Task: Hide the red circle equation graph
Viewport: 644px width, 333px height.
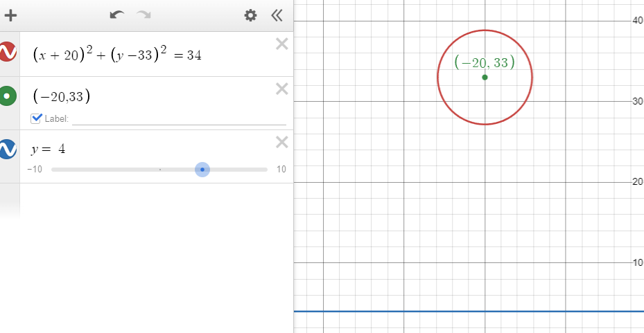Action: click(8, 52)
